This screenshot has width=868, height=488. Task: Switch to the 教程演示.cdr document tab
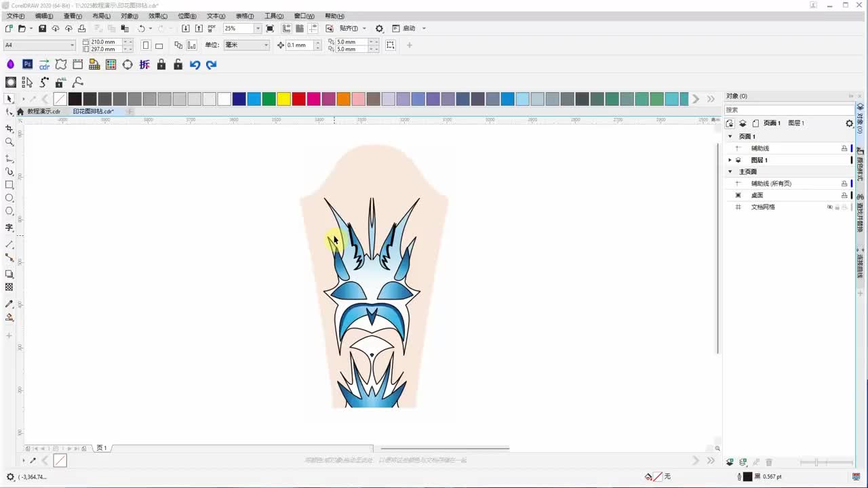[x=43, y=111]
